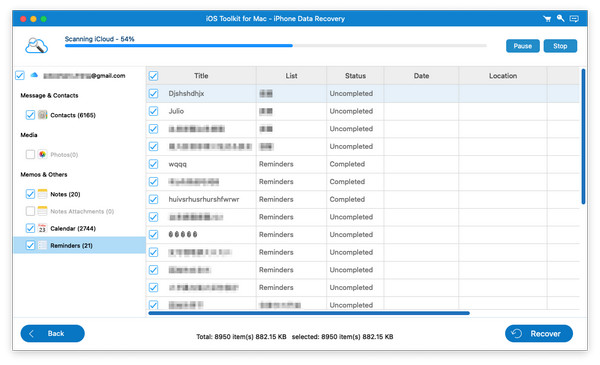Uncheck the Contacts (6165) checkbox

click(30, 115)
